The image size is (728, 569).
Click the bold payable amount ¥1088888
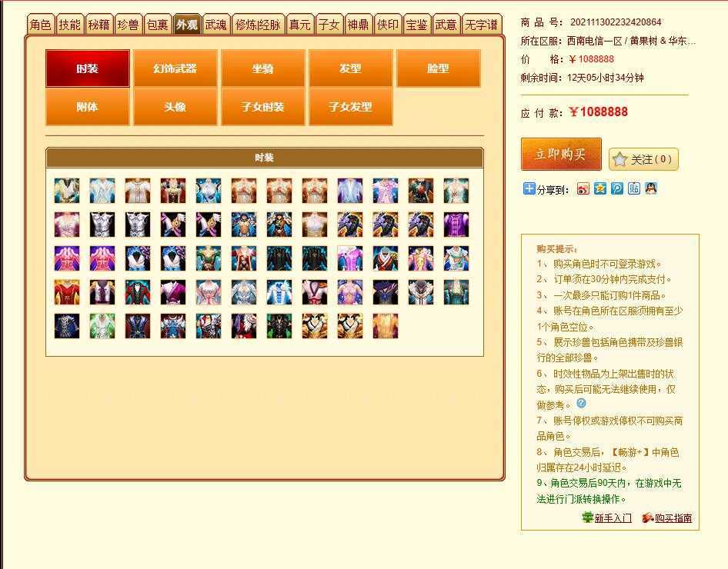tap(598, 111)
